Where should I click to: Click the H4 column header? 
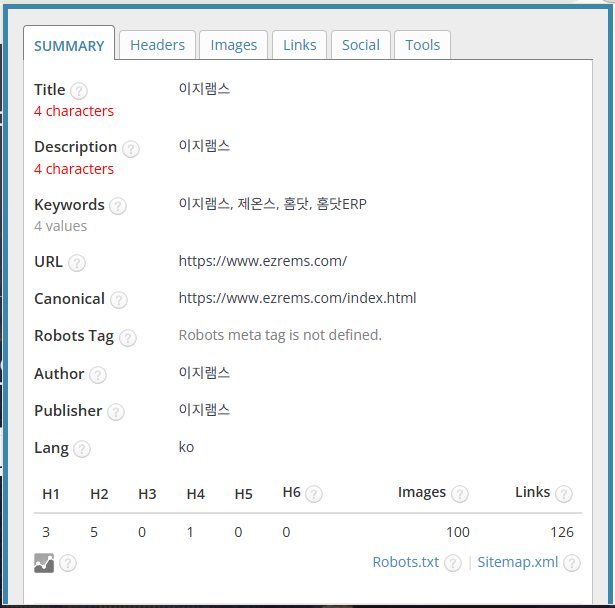[x=195, y=494]
